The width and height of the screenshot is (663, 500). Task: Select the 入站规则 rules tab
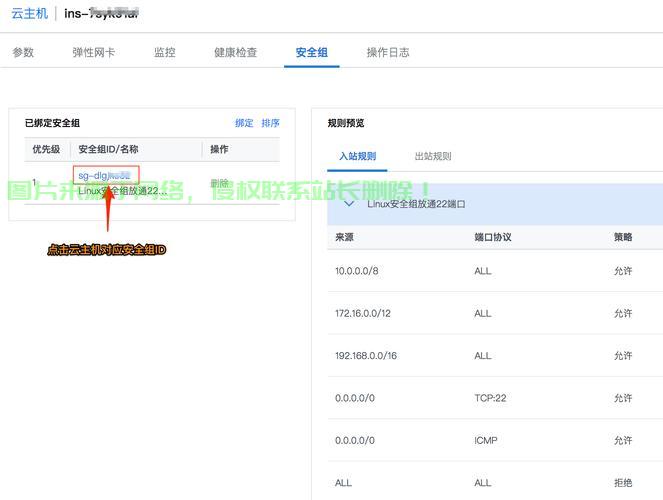pos(357,156)
